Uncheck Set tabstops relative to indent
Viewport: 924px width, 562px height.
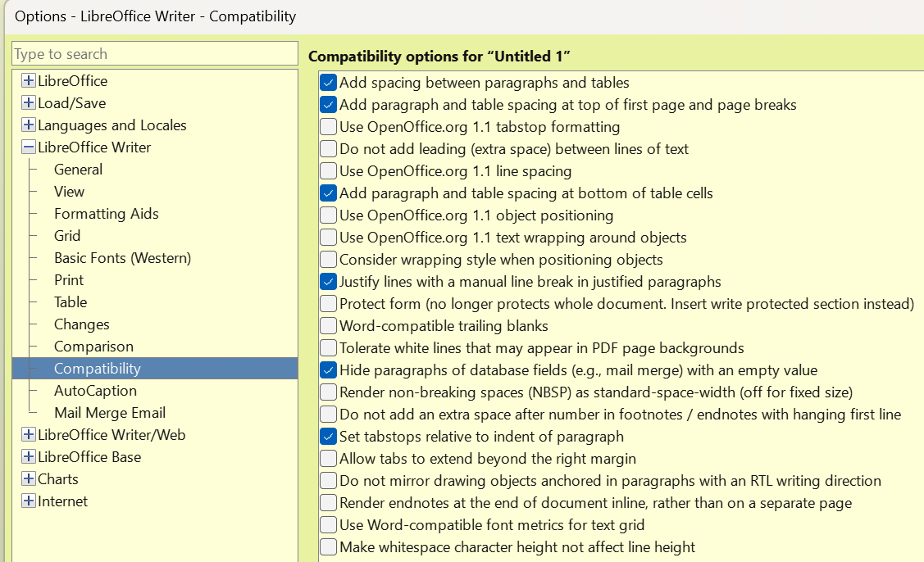click(328, 437)
